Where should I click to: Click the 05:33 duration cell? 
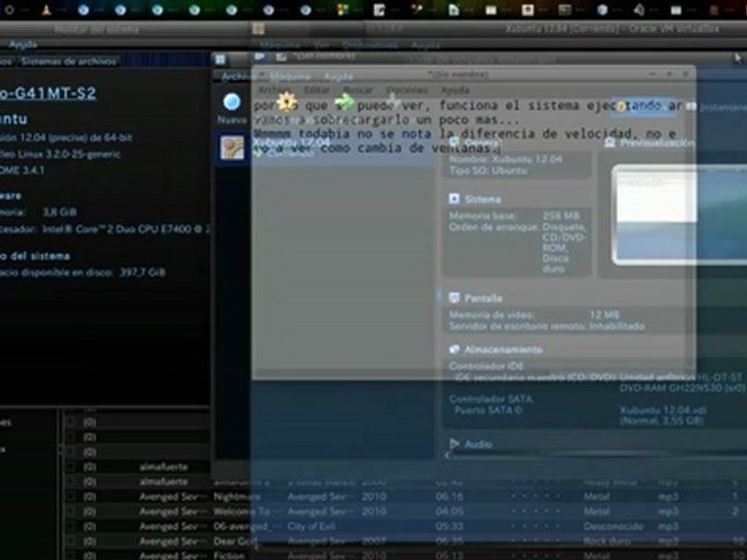(x=449, y=527)
